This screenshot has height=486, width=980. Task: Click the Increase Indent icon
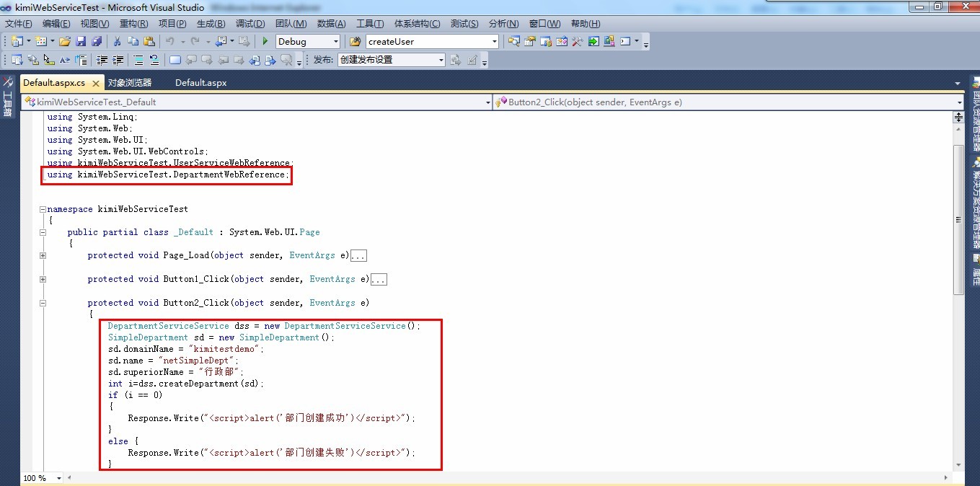click(x=118, y=60)
